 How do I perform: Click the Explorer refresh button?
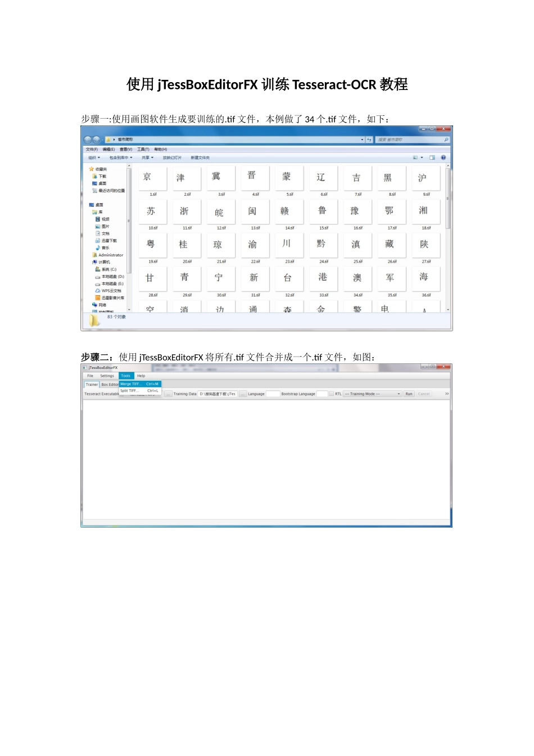pyautogui.click(x=369, y=139)
